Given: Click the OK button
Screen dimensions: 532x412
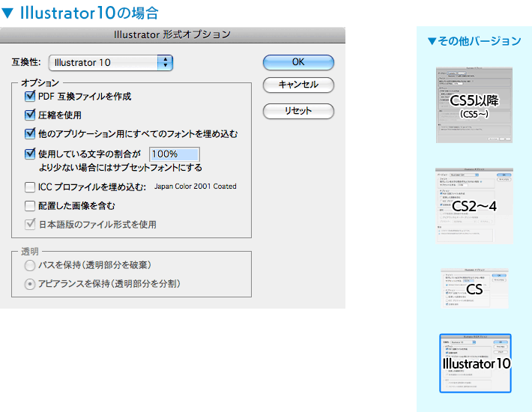Looking at the screenshot, I should [298, 62].
